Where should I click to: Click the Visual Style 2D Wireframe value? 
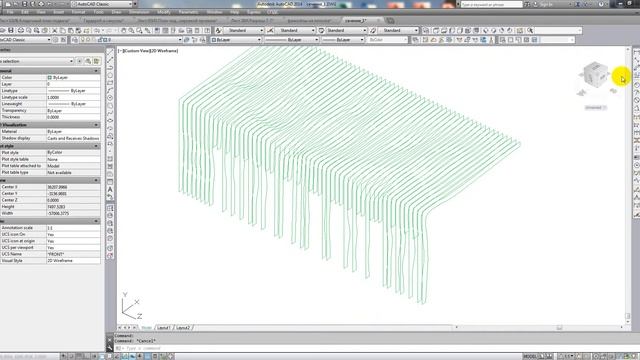[x=73, y=260]
